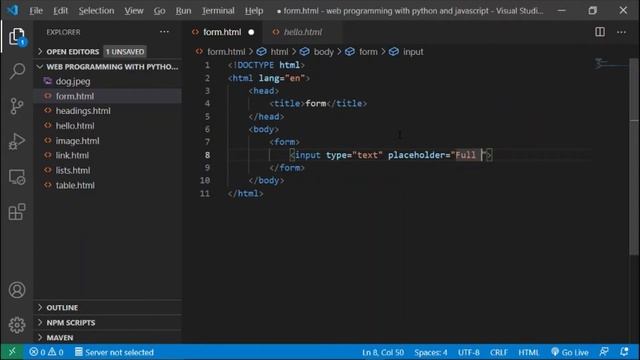Open the Help menu
Viewport: 640px width, 360px height.
254,11
